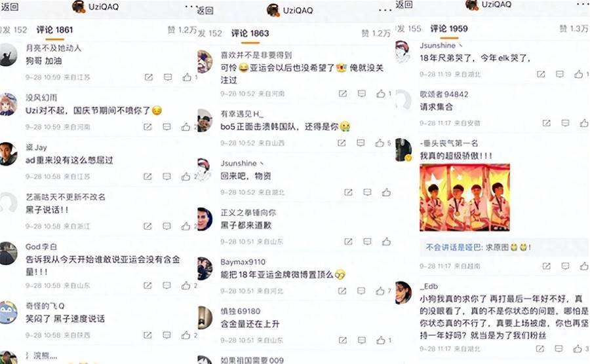Open God李白 user avatar
This screenshot has width=590, height=364.
point(7,253)
